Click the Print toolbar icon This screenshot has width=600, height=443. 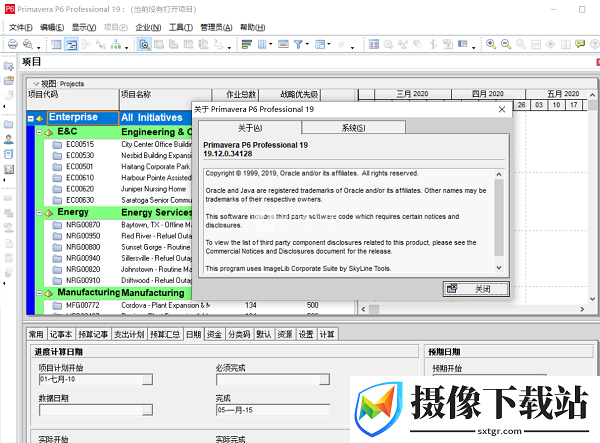click(x=13, y=44)
